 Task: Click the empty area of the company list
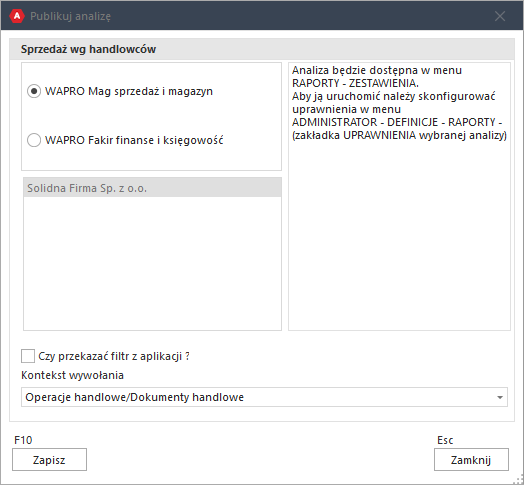152,263
